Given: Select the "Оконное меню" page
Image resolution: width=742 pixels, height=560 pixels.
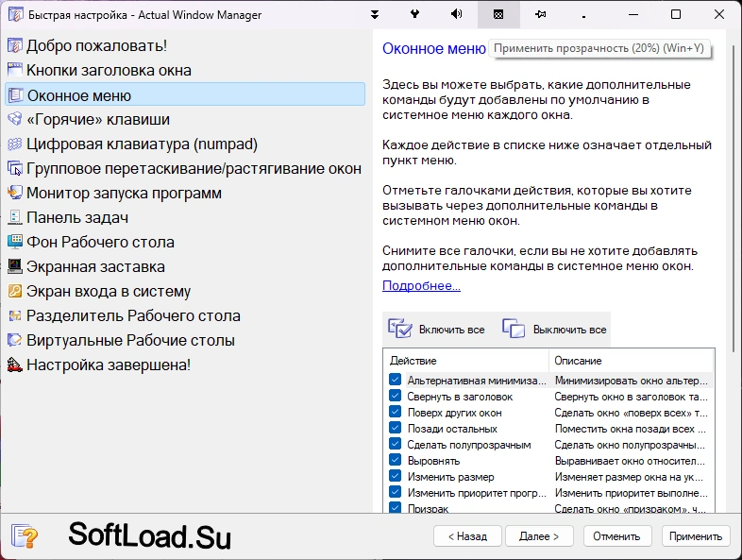Looking at the screenshot, I should coord(185,94).
